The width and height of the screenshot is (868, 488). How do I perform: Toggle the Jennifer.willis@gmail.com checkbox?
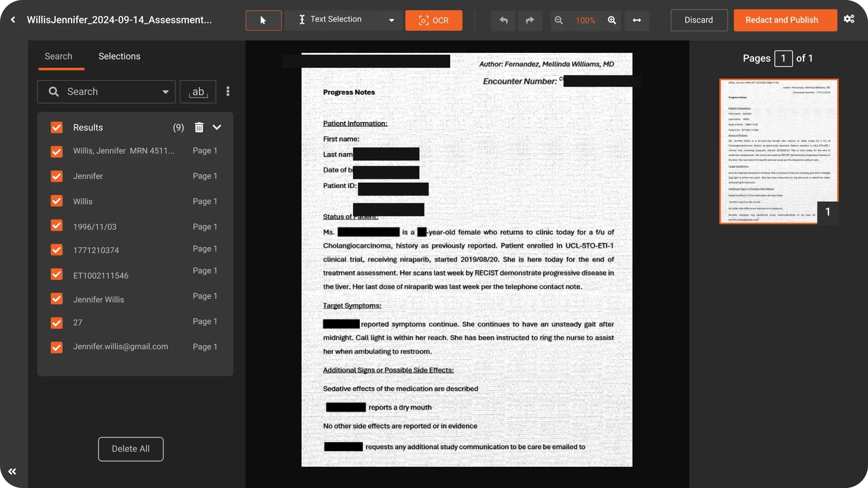[57, 347]
